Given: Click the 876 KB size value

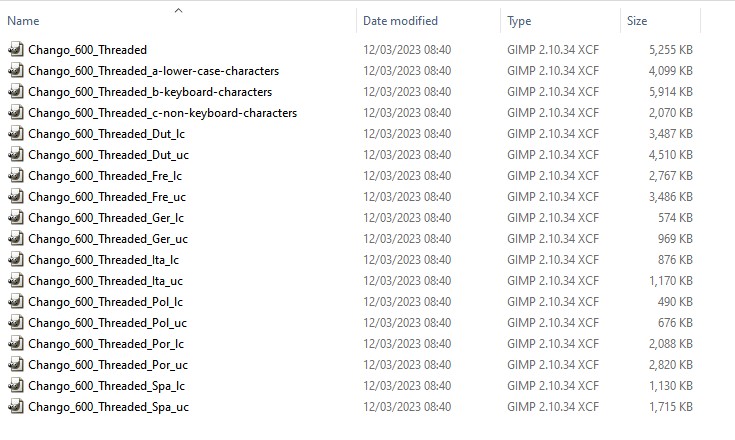Looking at the screenshot, I should [675, 260].
